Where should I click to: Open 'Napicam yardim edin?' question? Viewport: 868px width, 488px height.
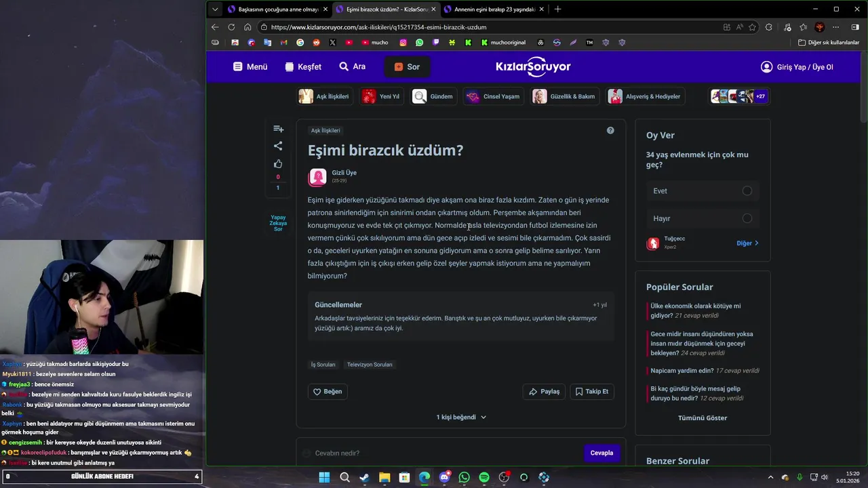682,371
